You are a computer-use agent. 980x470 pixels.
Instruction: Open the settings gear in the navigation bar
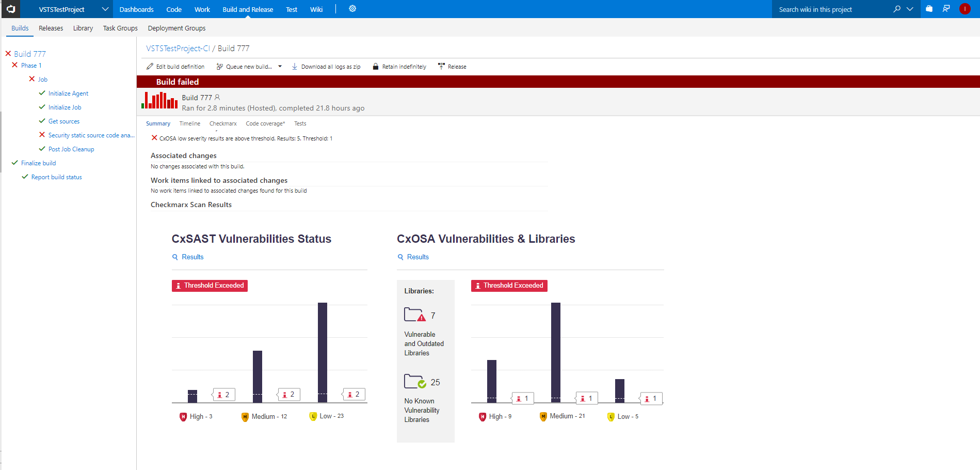pos(352,9)
